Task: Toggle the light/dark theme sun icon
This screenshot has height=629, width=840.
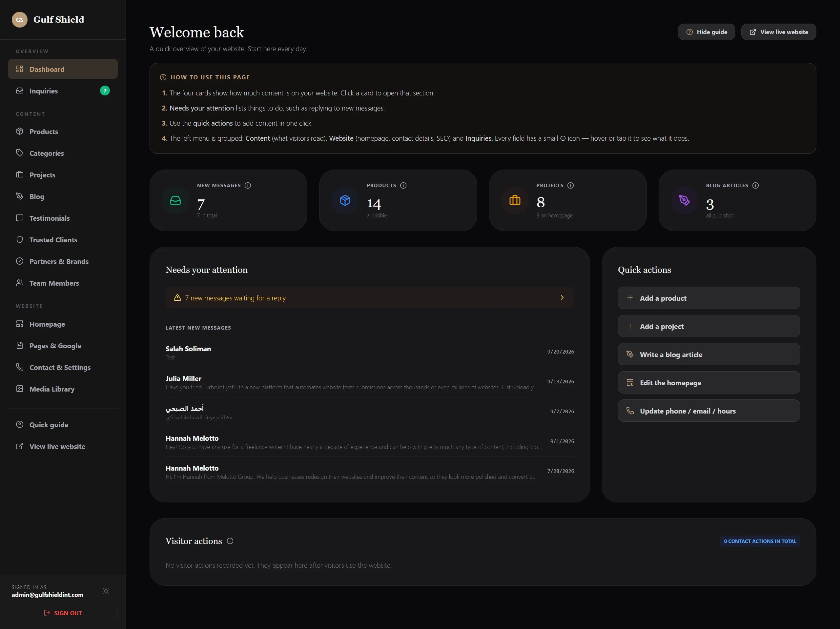Action: point(106,591)
